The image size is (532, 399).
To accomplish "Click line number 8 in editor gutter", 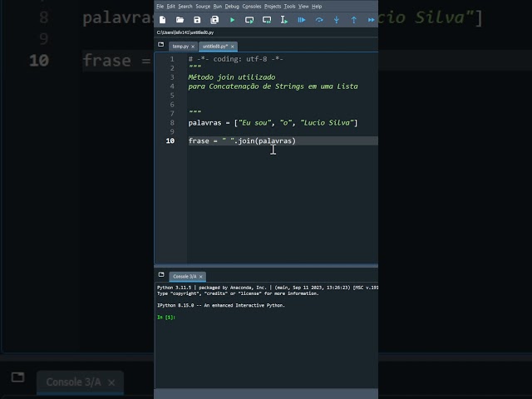I will tap(172, 123).
